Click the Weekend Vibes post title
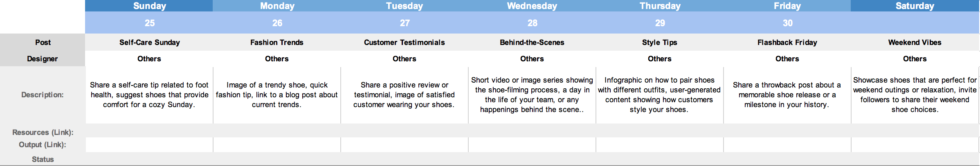 pyautogui.click(x=915, y=43)
